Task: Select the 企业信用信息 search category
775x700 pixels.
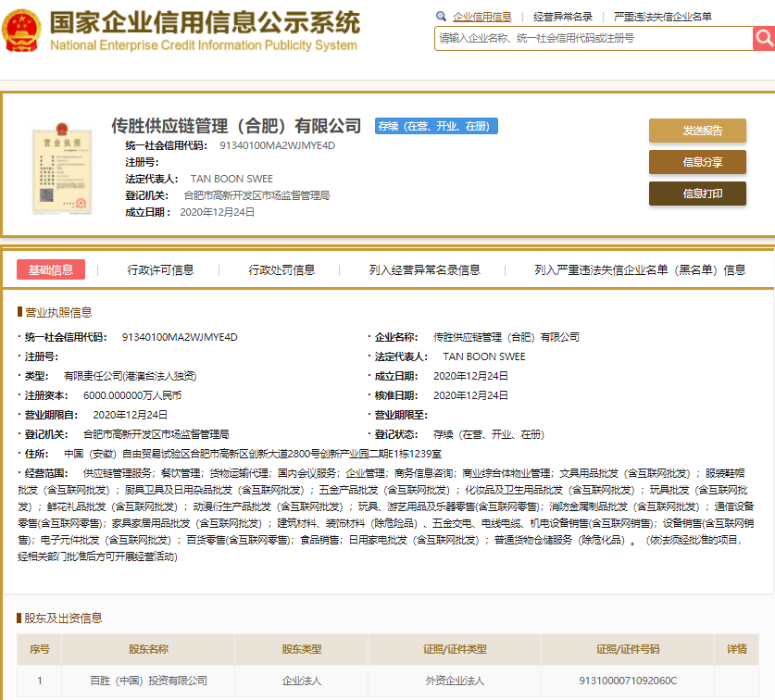Action: pos(481,17)
